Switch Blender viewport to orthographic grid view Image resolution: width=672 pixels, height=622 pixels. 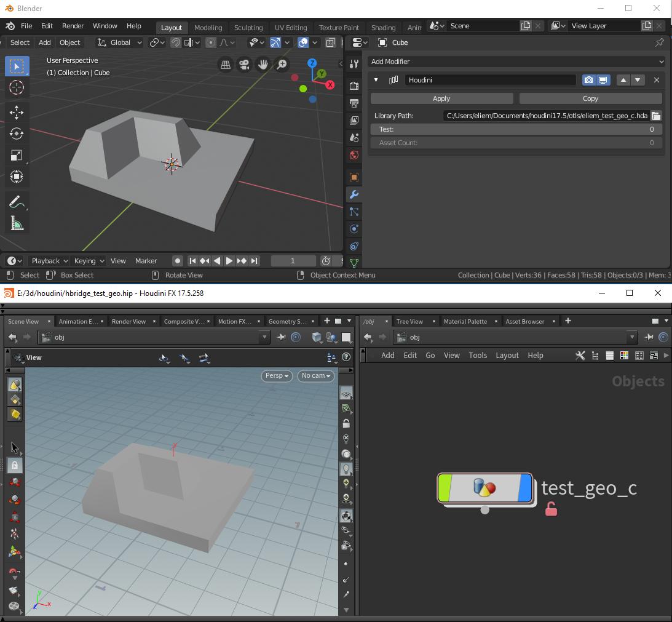coord(226,65)
